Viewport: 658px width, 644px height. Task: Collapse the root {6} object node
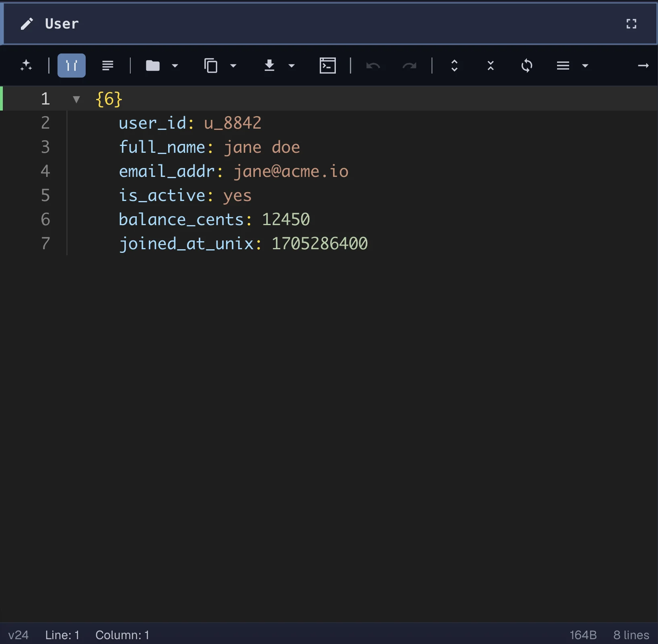pyautogui.click(x=76, y=99)
